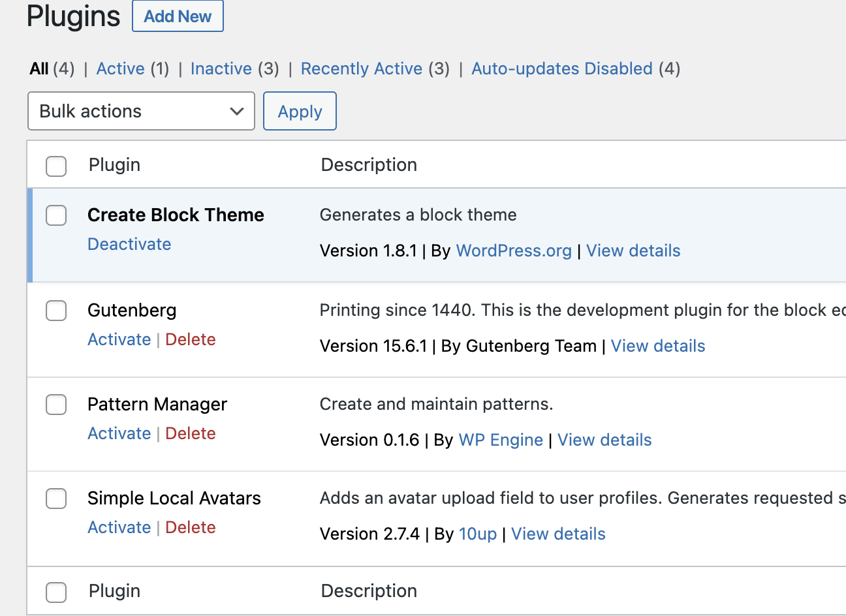Deactivate the Create Block Theme plugin
Screen dimensions: 846x616
click(x=129, y=244)
